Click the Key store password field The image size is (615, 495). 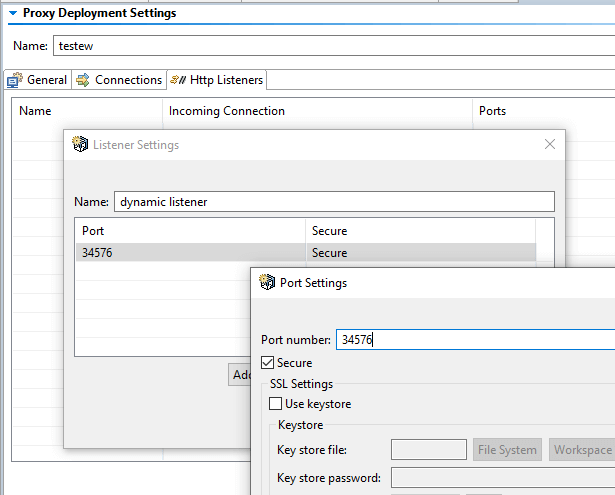pyautogui.click(x=503, y=478)
